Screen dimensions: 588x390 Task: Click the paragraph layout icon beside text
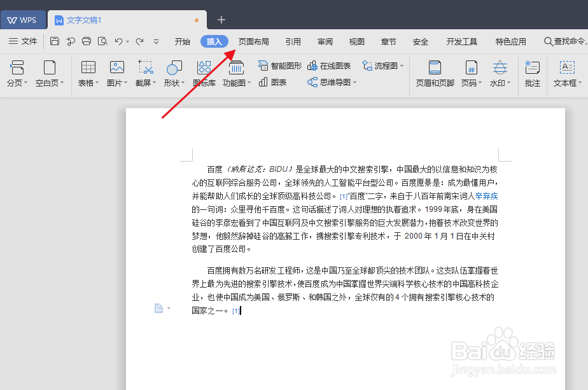click(x=158, y=309)
